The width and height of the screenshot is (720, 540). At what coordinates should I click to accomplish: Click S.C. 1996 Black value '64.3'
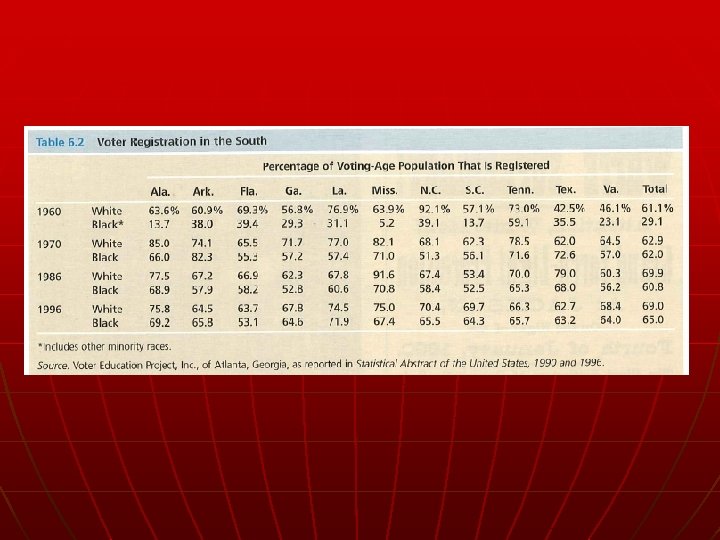click(473, 321)
